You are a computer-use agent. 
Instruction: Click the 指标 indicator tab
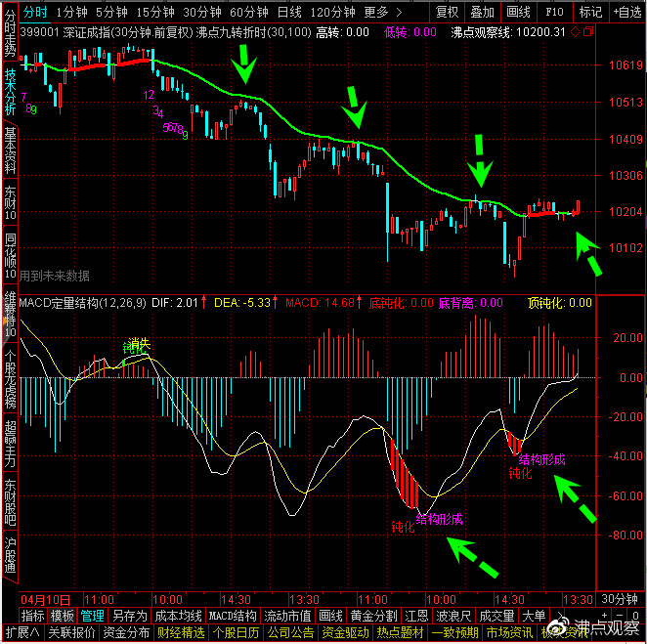click(32, 617)
